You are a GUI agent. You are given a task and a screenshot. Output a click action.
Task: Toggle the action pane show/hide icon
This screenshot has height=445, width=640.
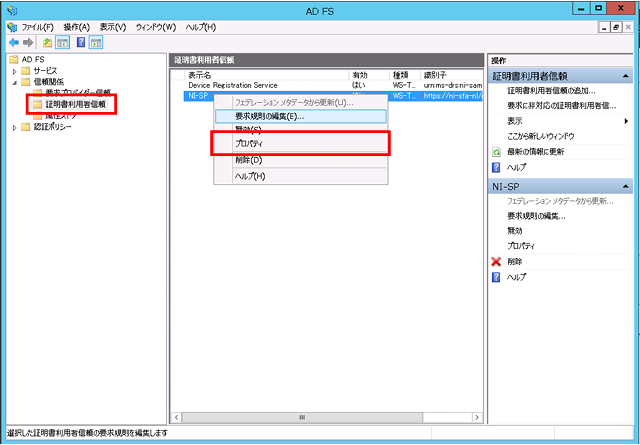[96, 42]
